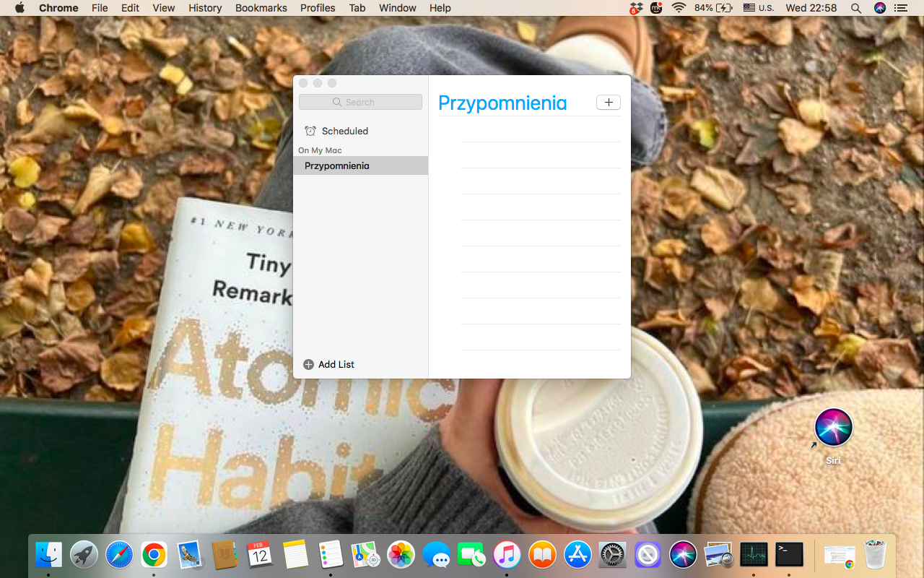Open the minimized Chrome window from the Dock
This screenshot has height=578, width=924.
[839, 555]
